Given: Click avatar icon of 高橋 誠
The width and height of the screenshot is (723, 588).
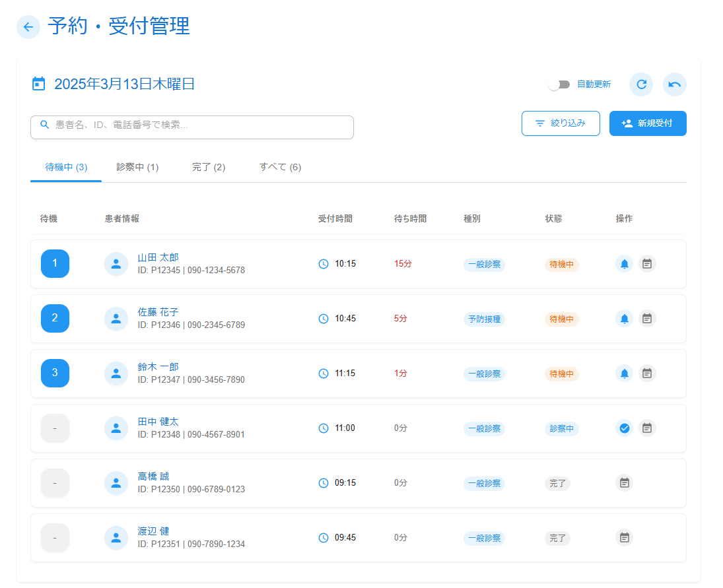Looking at the screenshot, I should pyautogui.click(x=116, y=483).
